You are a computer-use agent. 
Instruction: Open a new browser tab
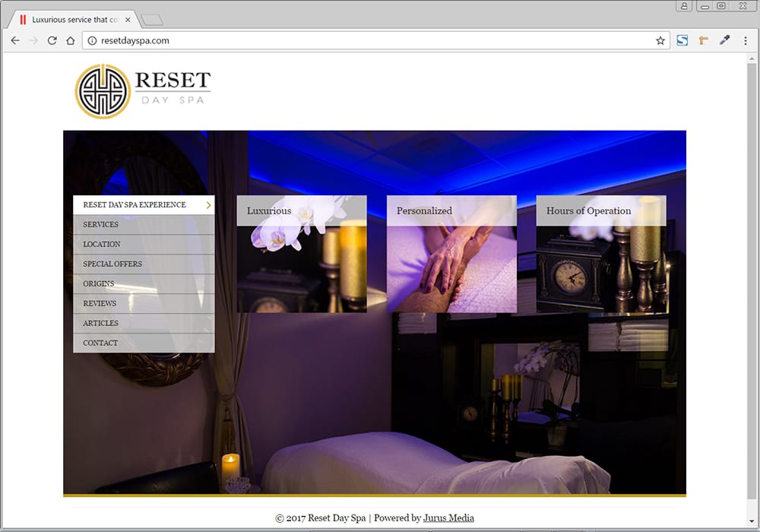(x=152, y=20)
